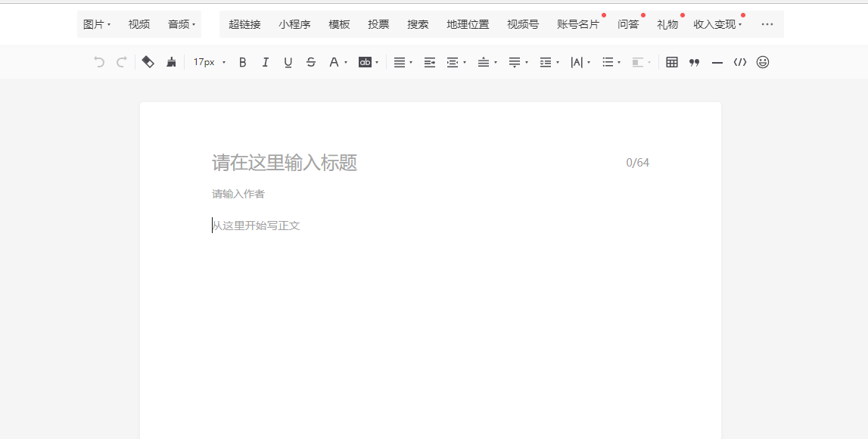868x439 pixels.
Task: Insert a blockquote with the quote icon
Action: [694, 62]
